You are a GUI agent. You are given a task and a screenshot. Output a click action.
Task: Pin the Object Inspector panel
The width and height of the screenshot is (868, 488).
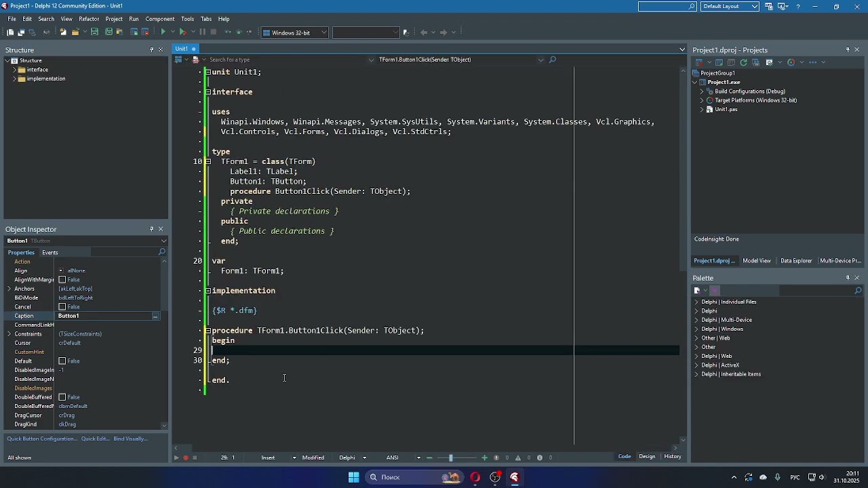point(151,229)
